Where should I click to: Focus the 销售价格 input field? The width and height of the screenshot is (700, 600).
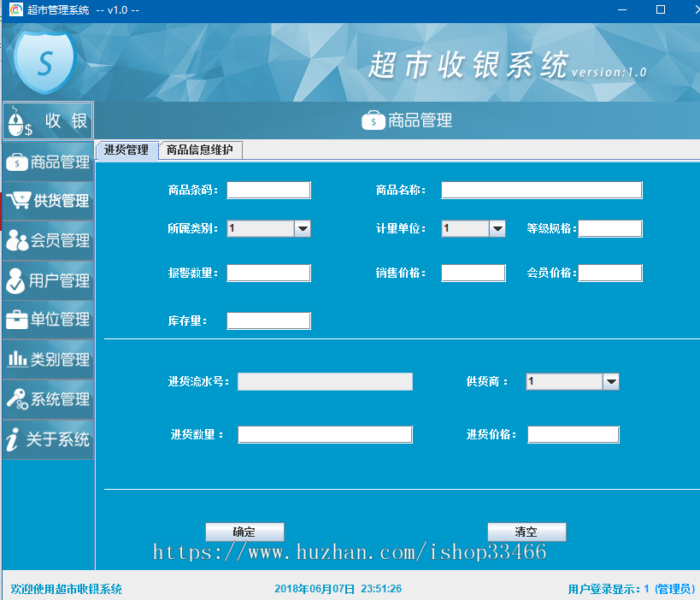(x=474, y=274)
